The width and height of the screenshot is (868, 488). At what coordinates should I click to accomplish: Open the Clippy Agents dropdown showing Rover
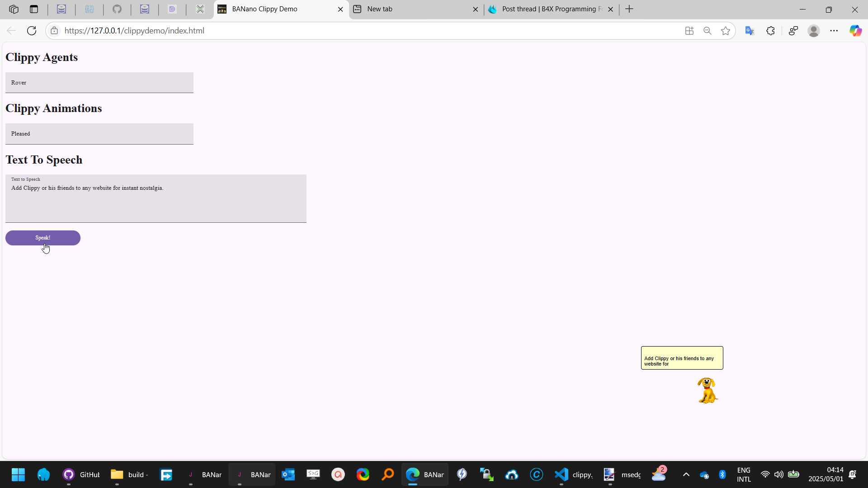pos(99,83)
